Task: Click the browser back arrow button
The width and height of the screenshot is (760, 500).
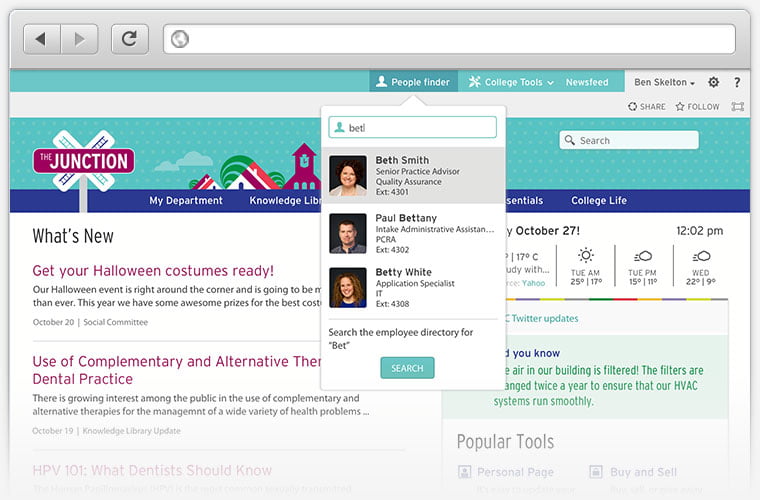Action: coord(42,39)
